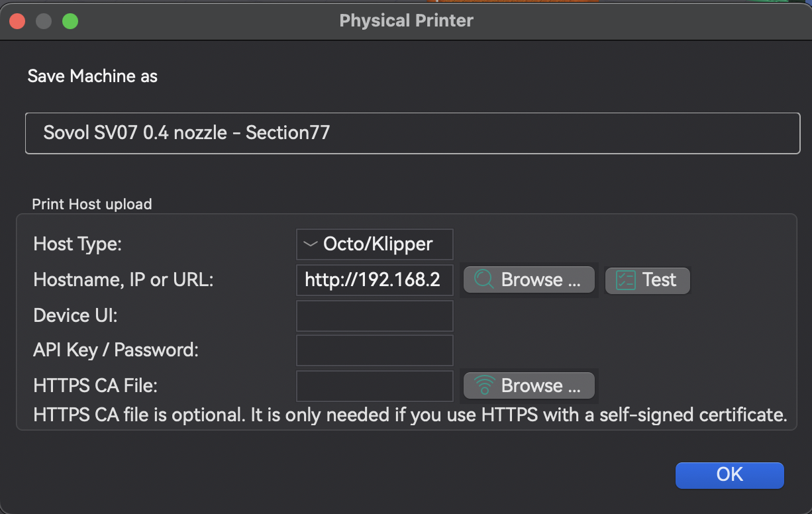This screenshot has height=514, width=812.
Task: Confirm printer settings with OK
Action: point(729,475)
